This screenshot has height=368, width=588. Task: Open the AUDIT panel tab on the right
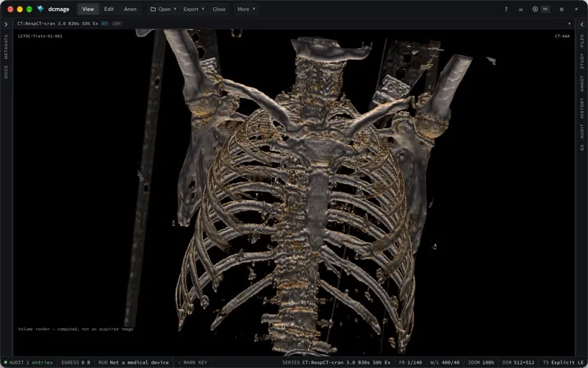click(x=582, y=131)
